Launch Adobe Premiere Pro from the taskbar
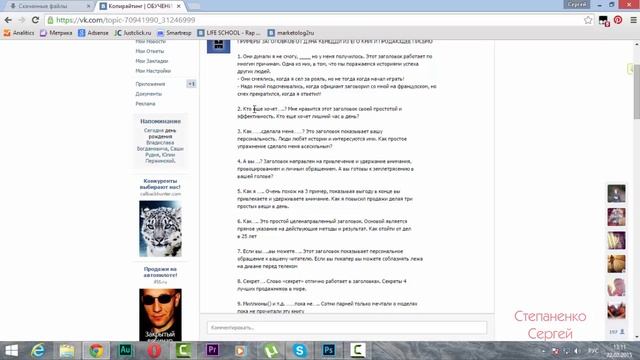The image size is (640, 360). pyautogui.click(x=212, y=350)
